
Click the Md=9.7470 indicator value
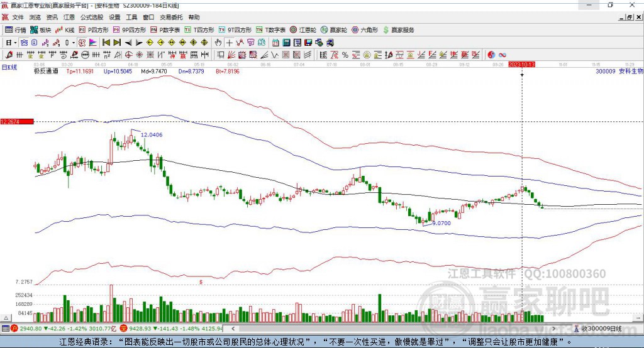point(154,71)
